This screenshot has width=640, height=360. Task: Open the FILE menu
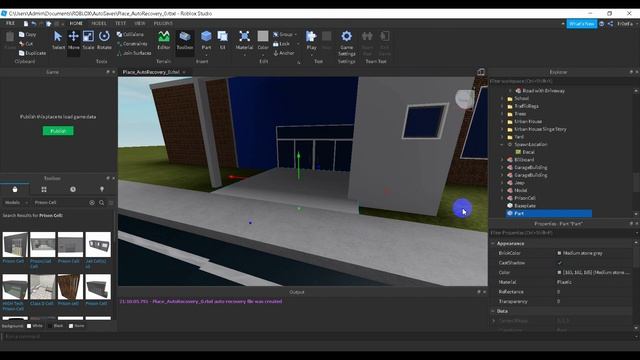tap(10, 24)
